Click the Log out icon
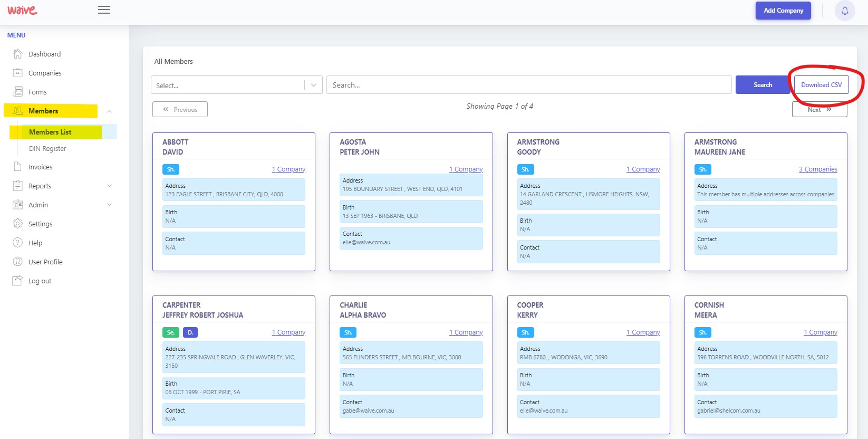The image size is (868, 439). (x=17, y=281)
